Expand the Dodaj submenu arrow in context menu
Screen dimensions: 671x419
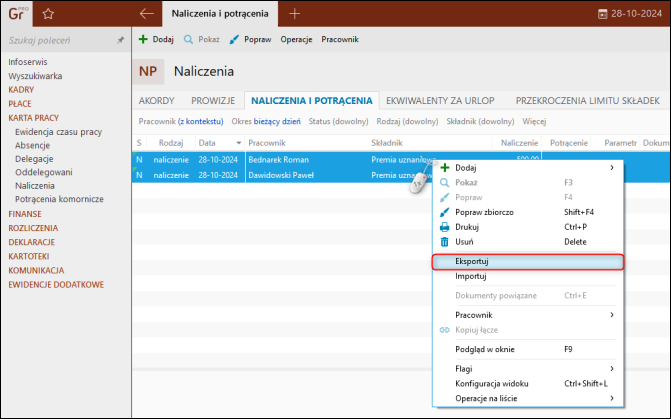point(612,168)
